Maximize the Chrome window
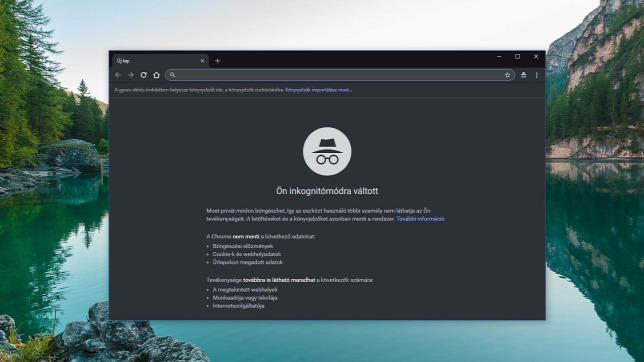Image resolution: width=644 pixels, height=362 pixels. tap(518, 57)
